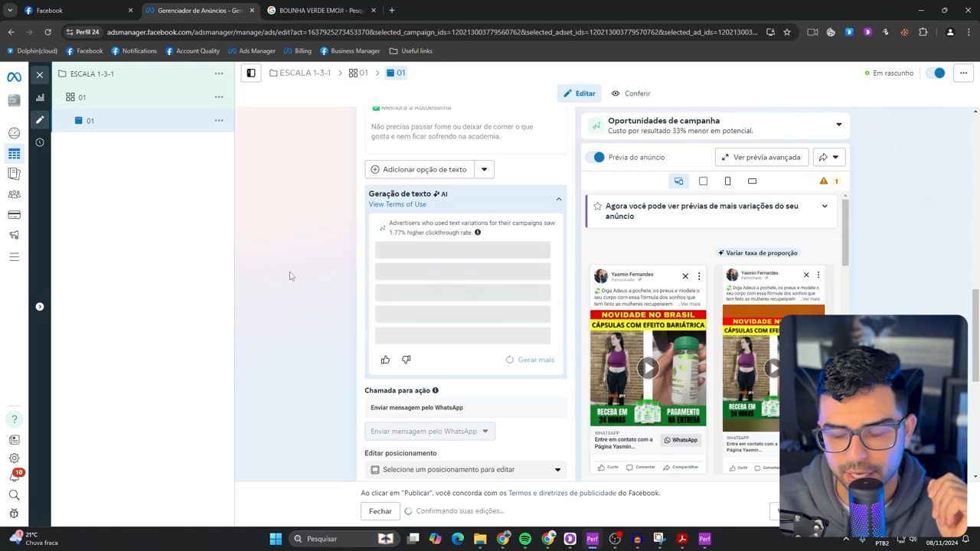
Task: Open Termos e diretrizes de publicidade link
Action: pyautogui.click(x=562, y=493)
